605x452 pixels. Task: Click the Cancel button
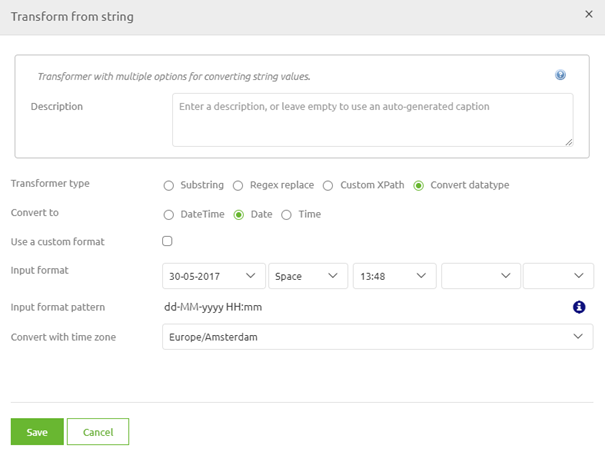[98, 432]
